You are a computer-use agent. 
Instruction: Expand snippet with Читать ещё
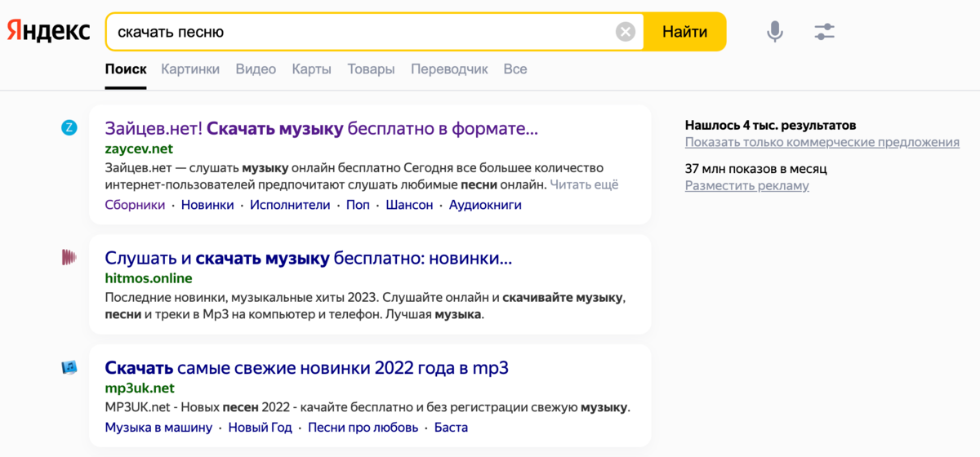click(x=584, y=184)
